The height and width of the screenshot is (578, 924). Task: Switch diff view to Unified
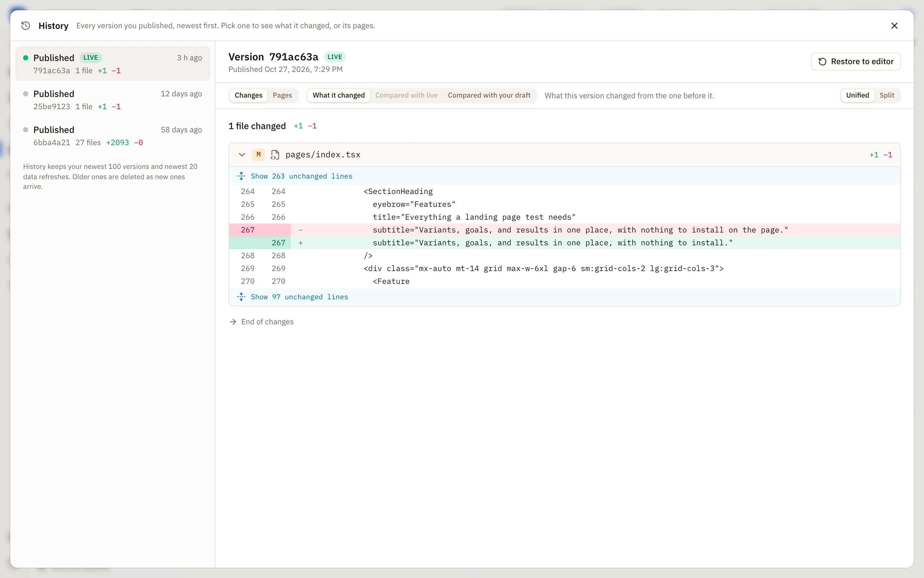point(857,96)
